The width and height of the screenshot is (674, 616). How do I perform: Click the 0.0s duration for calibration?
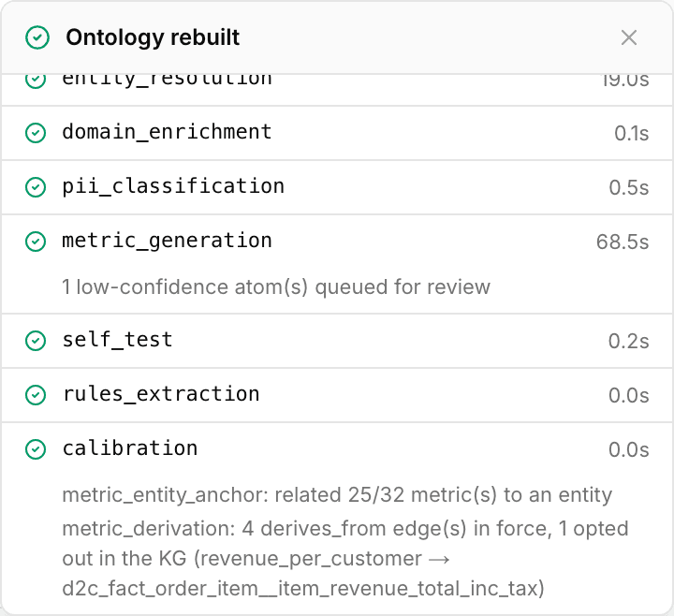pos(628,450)
